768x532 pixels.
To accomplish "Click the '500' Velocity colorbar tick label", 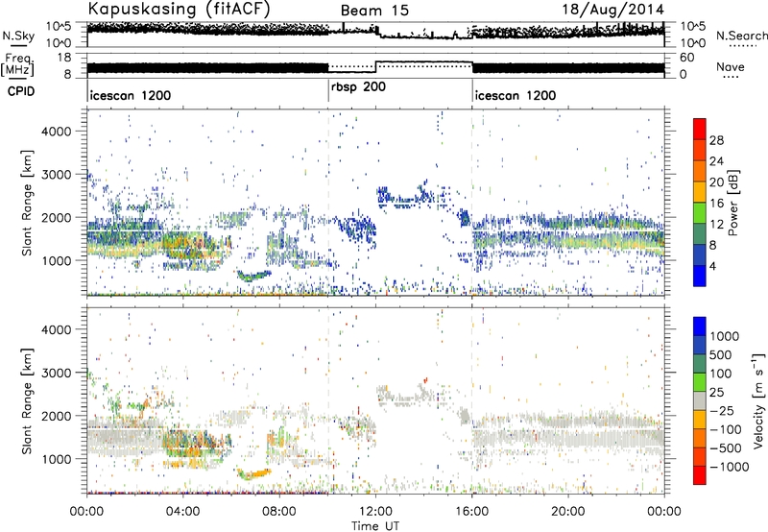I will [x=721, y=354].
